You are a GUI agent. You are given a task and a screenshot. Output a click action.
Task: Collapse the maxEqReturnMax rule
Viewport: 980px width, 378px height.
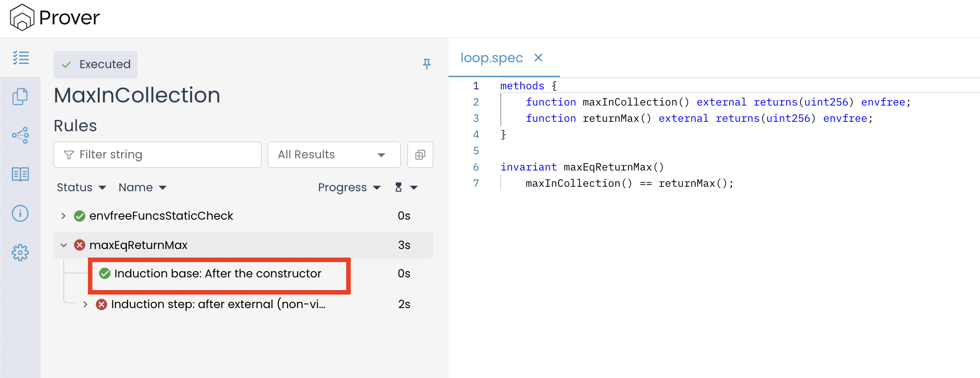click(64, 245)
